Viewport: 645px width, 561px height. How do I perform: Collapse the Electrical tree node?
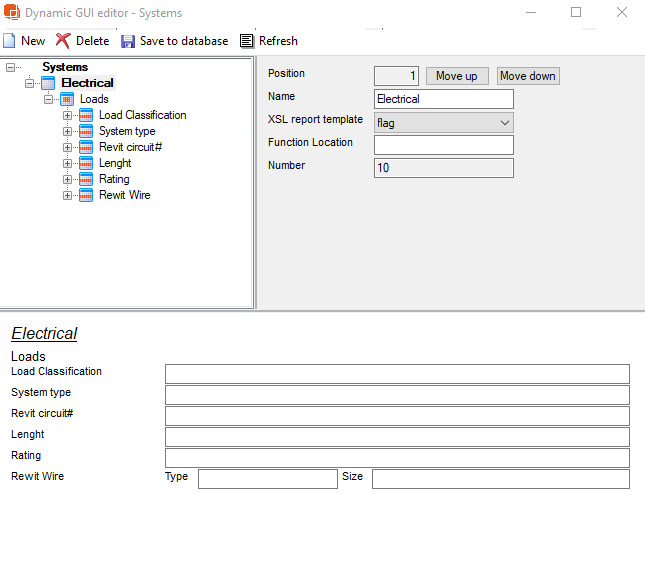[x=30, y=83]
